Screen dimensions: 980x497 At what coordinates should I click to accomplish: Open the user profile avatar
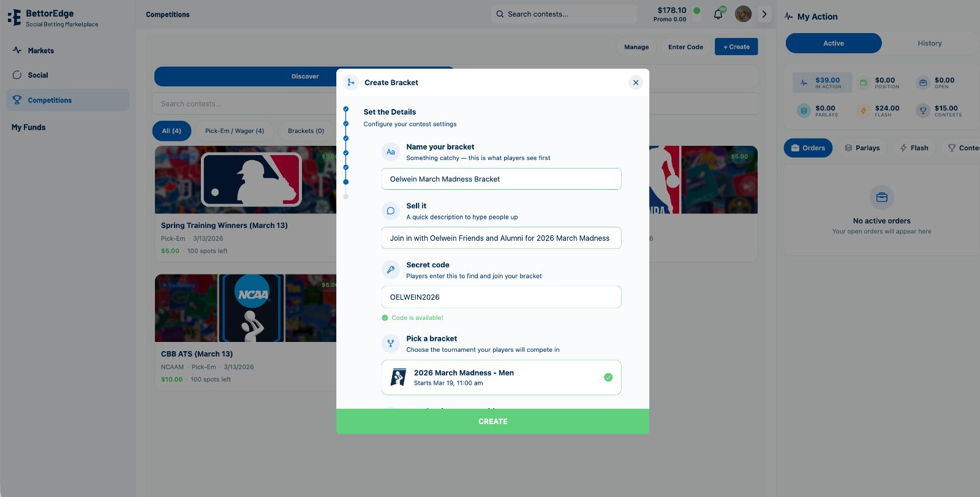tap(743, 14)
